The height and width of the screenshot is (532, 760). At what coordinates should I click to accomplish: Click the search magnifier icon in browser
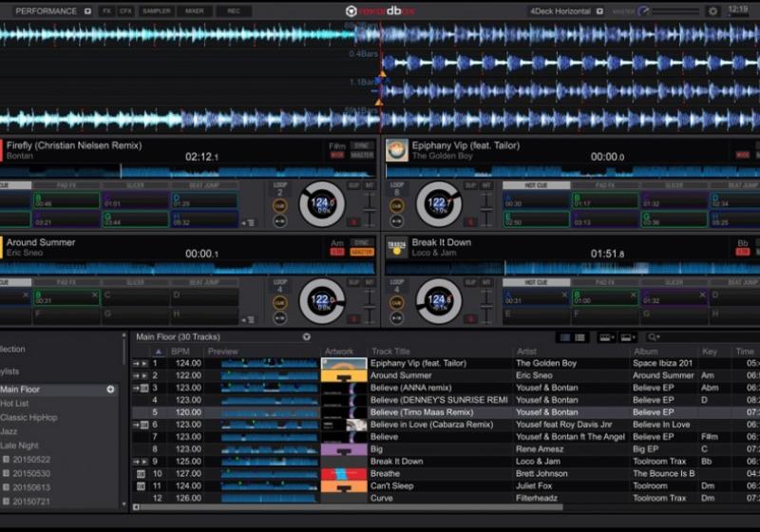tap(653, 337)
